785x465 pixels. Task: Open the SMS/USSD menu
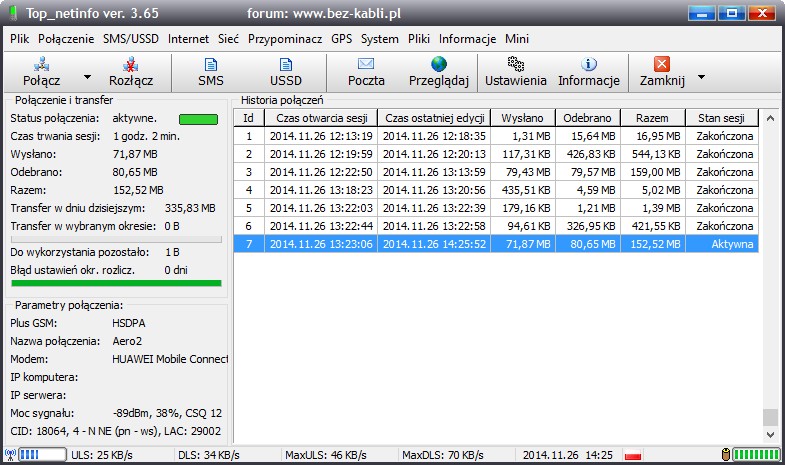tap(131, 39)
